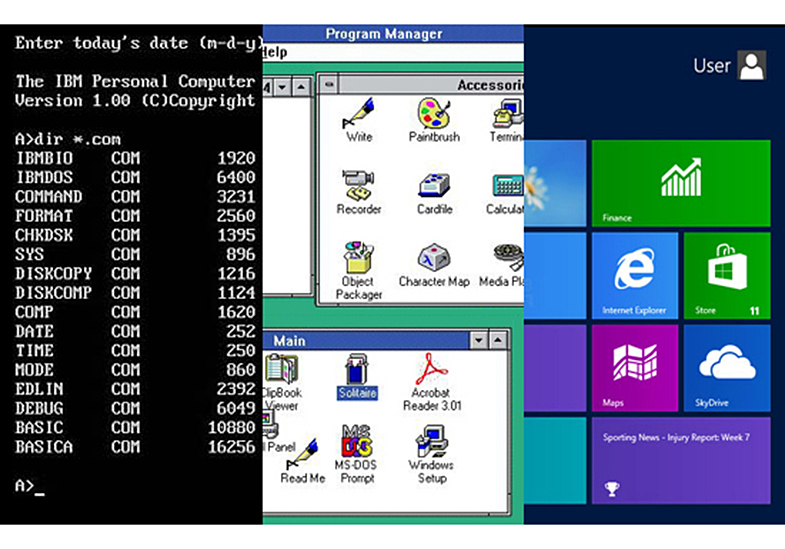
Task: Click the Program Manager title bar
Action: [394, 34]
